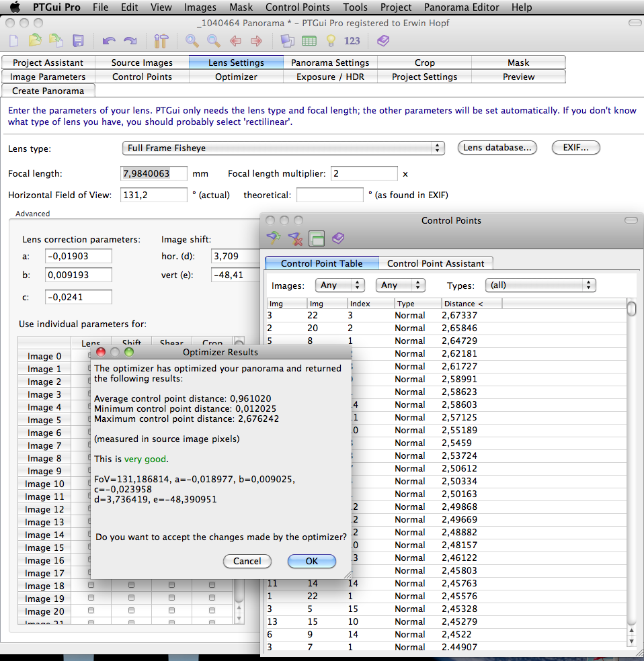Click the down arrow of the control point table scrollbar
The width and height of the screenshot is (644, 661).
631,641
